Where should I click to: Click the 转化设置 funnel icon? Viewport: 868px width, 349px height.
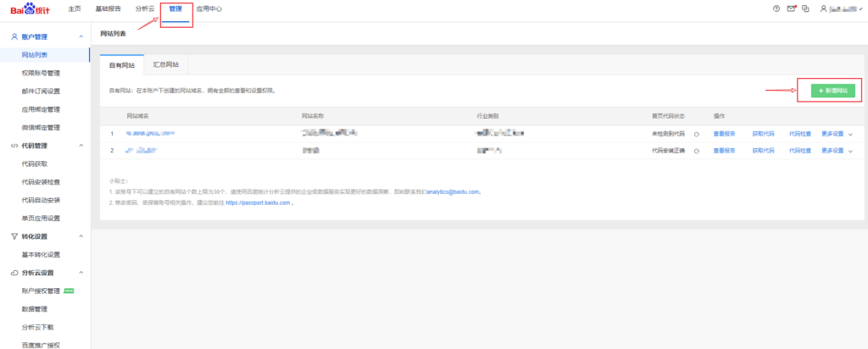pyautogui.click(x=14, y=236)
